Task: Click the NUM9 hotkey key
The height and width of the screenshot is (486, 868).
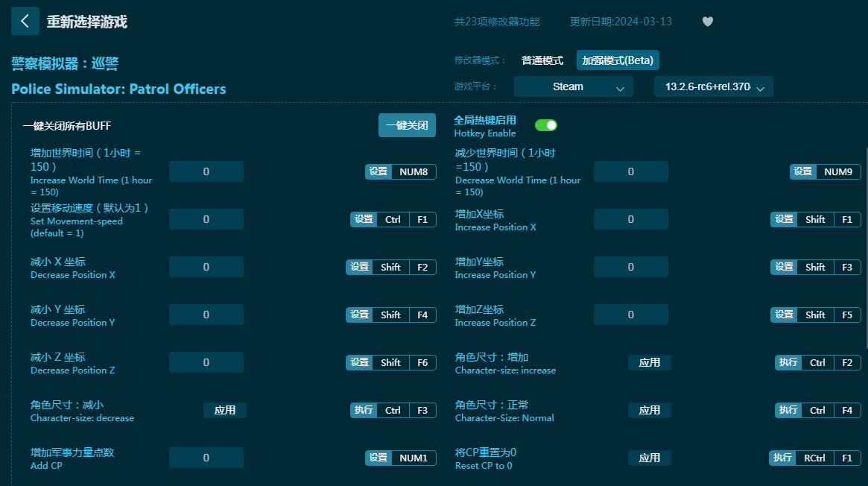Action: pyautogui.click(x=838, y=171)
